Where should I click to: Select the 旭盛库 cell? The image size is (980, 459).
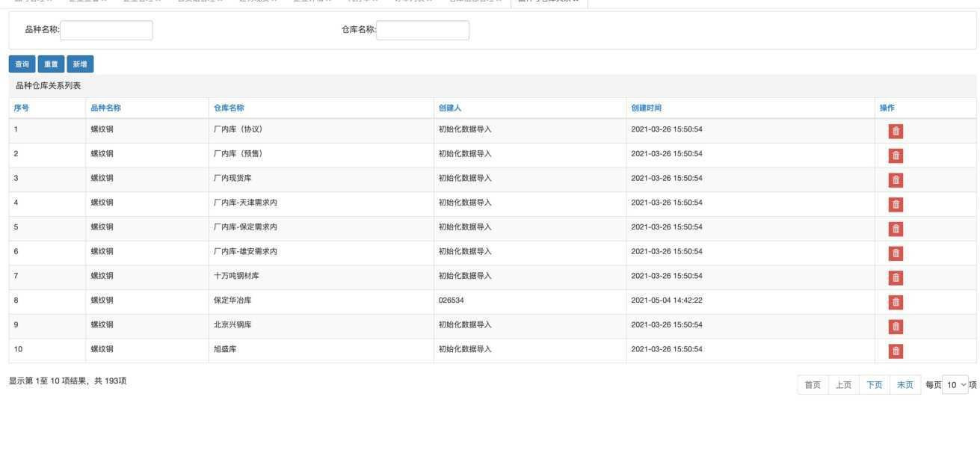point(321,349)
